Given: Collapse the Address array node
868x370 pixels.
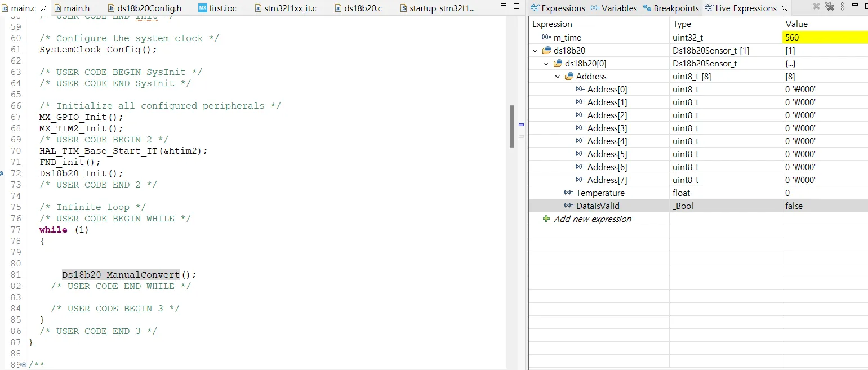Looking at the screenshot, I should click(558, 77).
